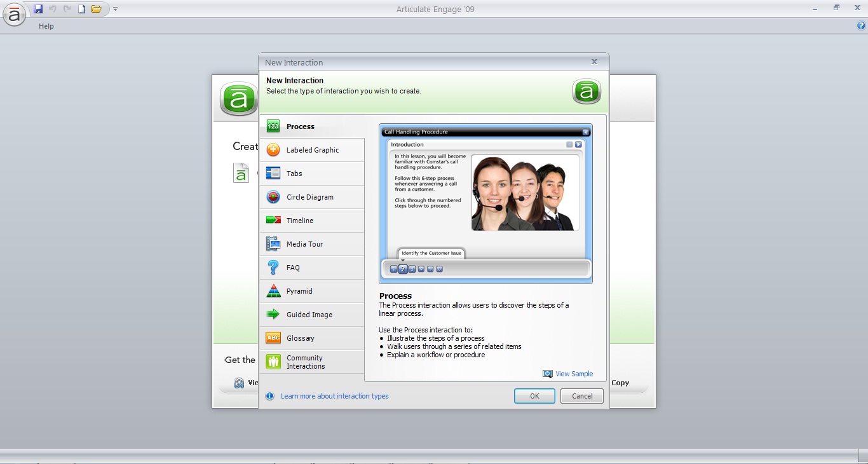Image resolution: width=868 pixels, height=464 pixels.
Task: Select the Circle Diagram icon
Action: 273,196
